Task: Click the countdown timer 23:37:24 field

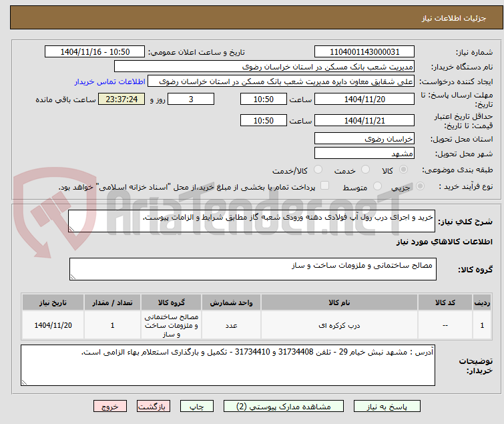Action: (x=121, y=99)
